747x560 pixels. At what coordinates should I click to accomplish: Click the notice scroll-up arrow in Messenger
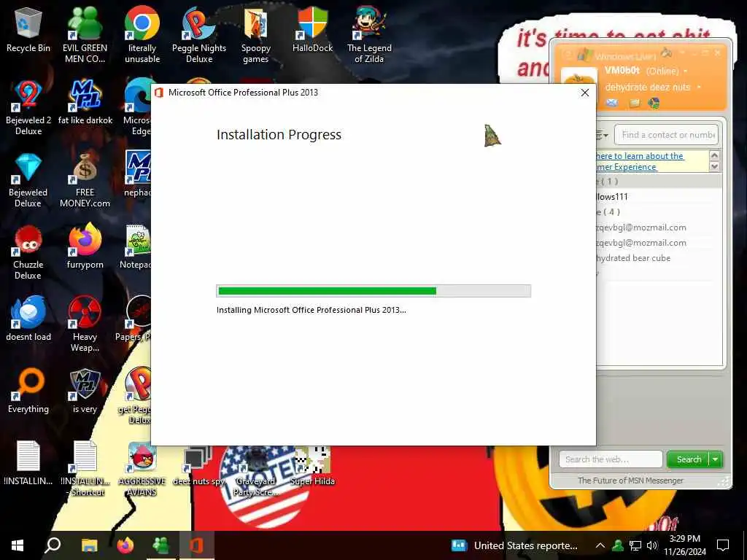pyautogui.click(x=714, y=155)
